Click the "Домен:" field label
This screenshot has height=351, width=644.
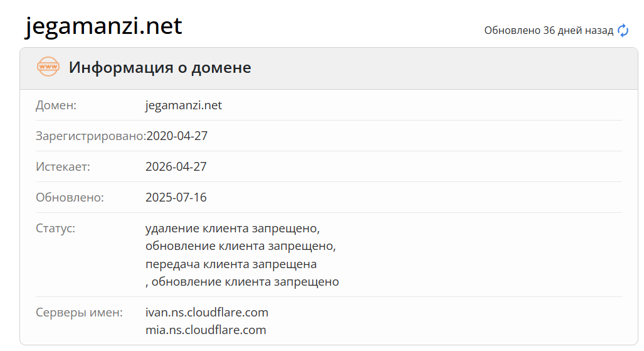tap(56, 105)
